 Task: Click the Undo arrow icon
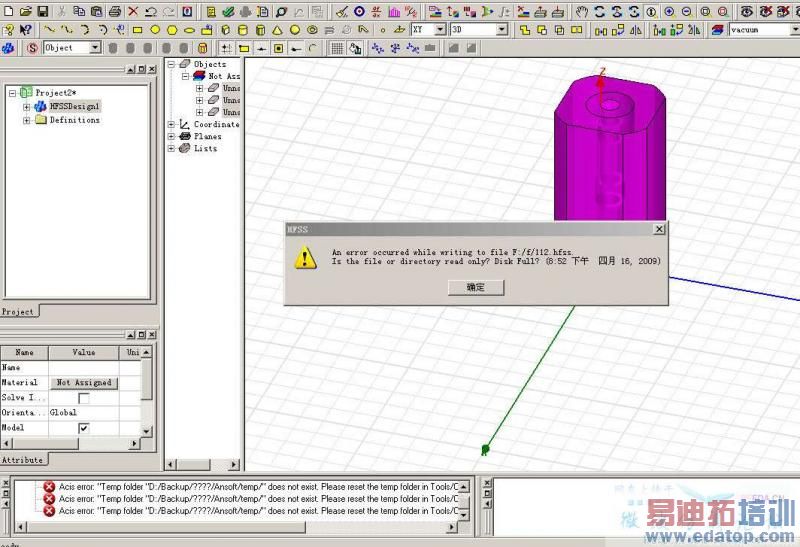pos(150,12)
